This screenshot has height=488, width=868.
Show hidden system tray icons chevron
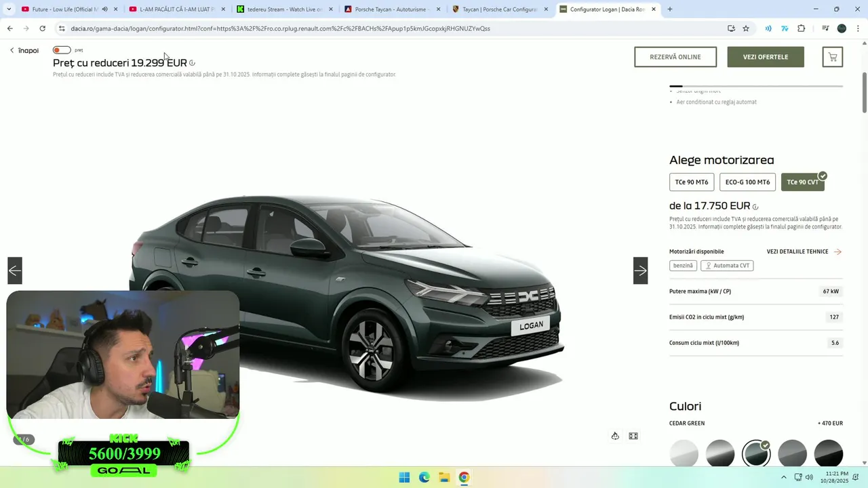[x=784, y=477]
